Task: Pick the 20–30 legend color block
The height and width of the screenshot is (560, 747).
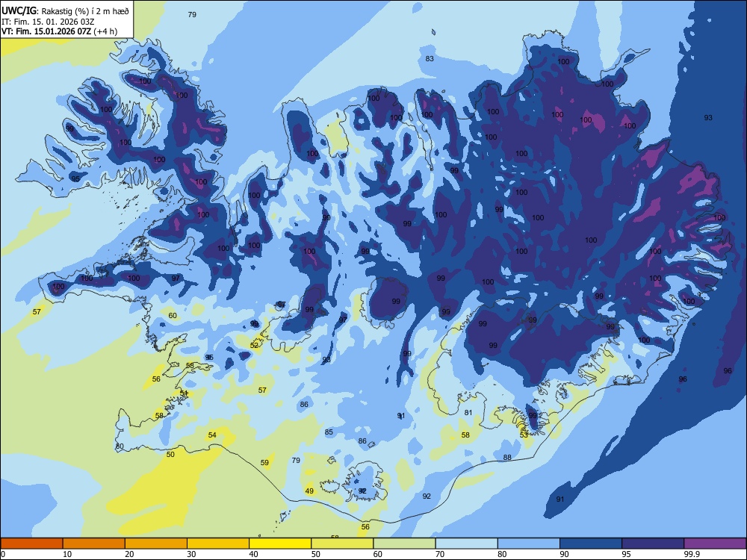Action: (156, 544)
